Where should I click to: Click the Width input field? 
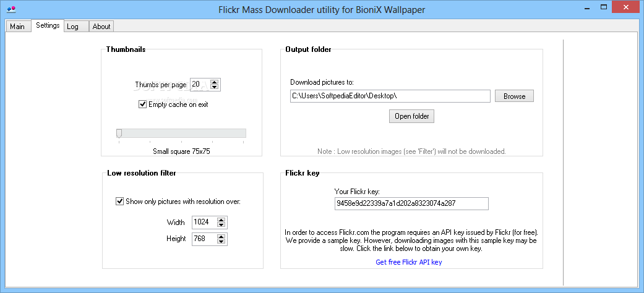205,222
